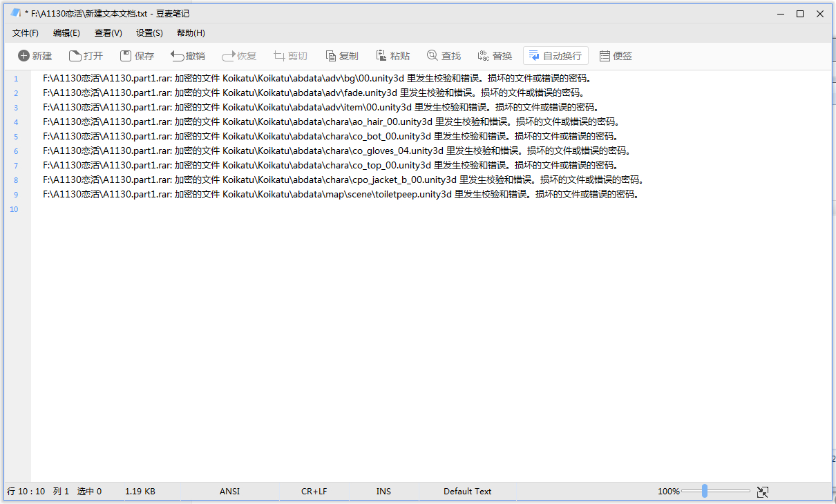Viewport: 836px width, 504px height.
Task: Click the line containing item\00.unity3d
Action: [x=321, y=107]
